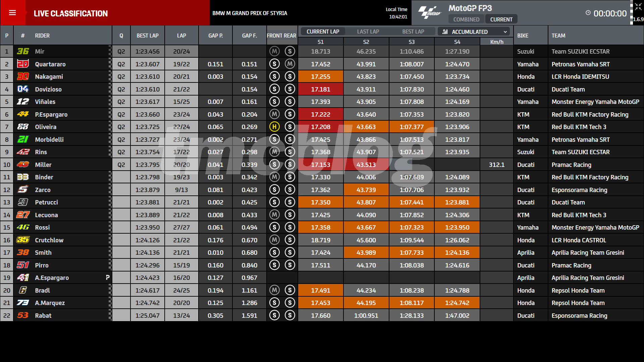Image resolution: width=644 pixels, height=362 pixels.
Task: Click Lecuona's front tyre M icon
Action: [274, 215]
